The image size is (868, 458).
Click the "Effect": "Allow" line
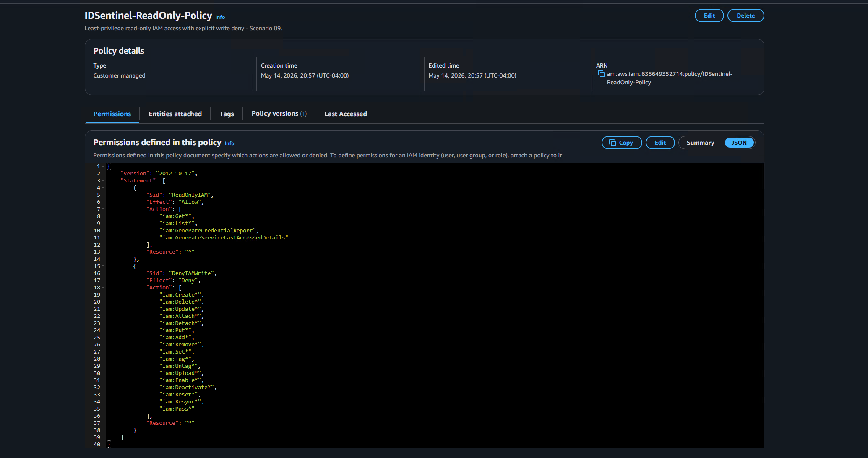pos(175,202)
